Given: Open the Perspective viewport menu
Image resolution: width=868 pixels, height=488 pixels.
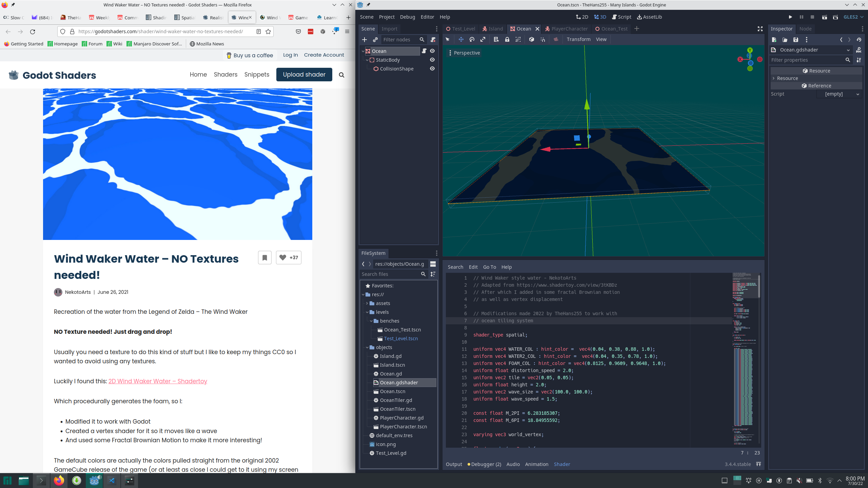Looking at the screenshot, I should click(x=463, y=53).
